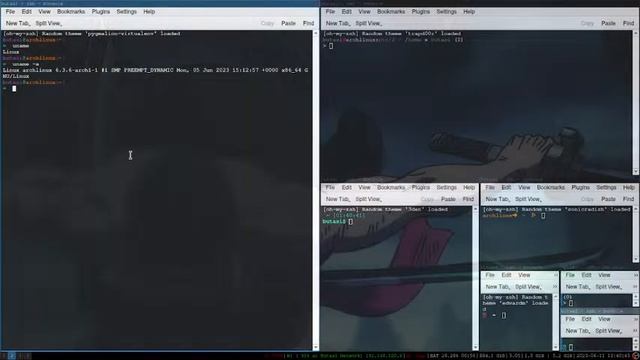
Task: Expand toolbar overflow chevron in edvardm Konsole
Action: 556,287
